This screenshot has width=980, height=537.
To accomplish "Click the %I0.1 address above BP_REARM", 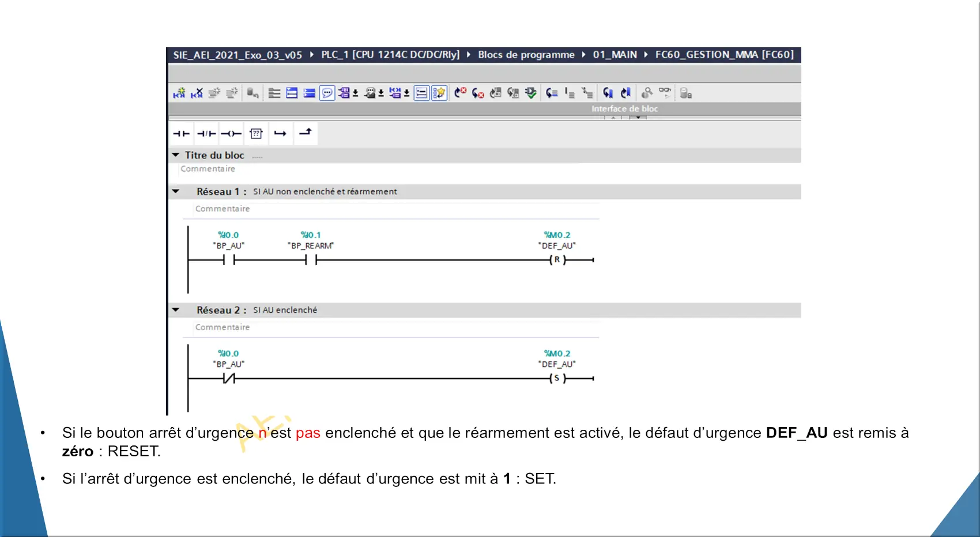I will click(311, 235).
